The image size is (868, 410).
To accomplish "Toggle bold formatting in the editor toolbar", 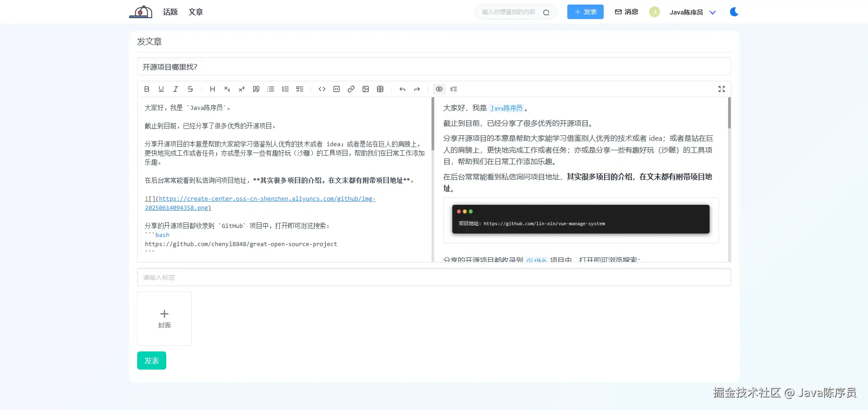I will 147,89.
